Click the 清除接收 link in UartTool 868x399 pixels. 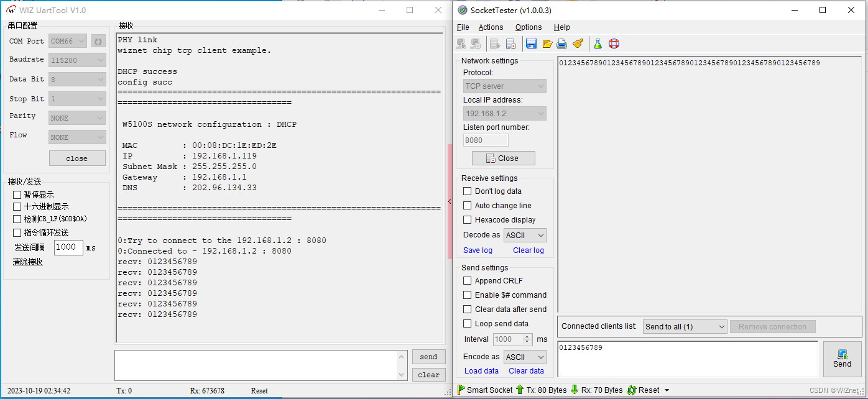coord(28,262)
